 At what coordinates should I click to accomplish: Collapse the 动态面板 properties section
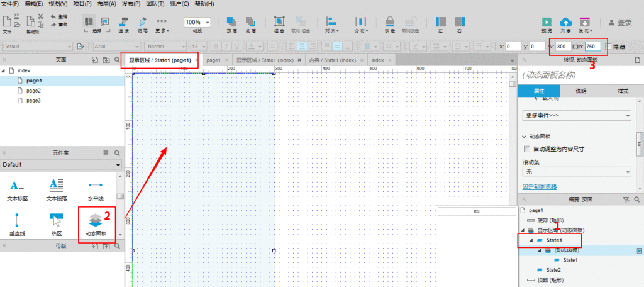click(525, 137)
